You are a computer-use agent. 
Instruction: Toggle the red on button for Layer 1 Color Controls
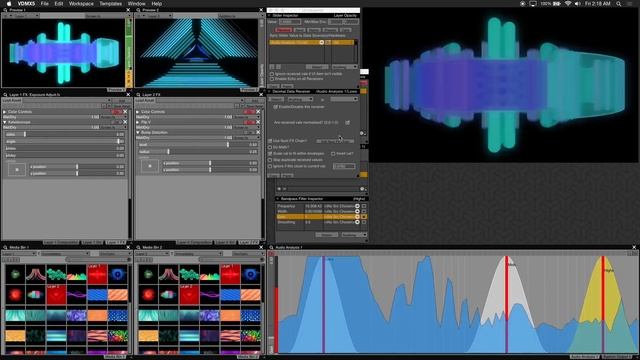click(x=117, y=111)
